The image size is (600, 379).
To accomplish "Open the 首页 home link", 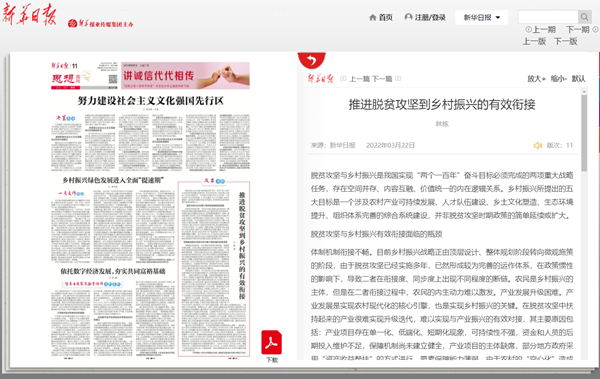I will (381, 18).
